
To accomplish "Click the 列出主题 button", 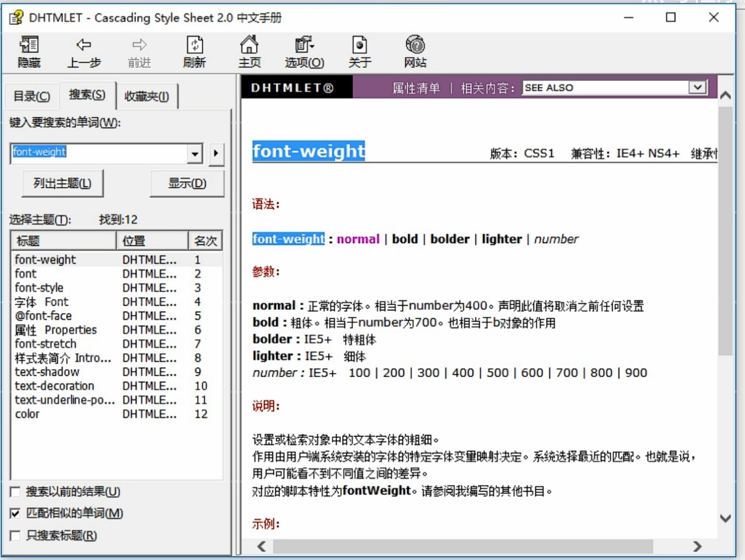I will coord(63,183).
